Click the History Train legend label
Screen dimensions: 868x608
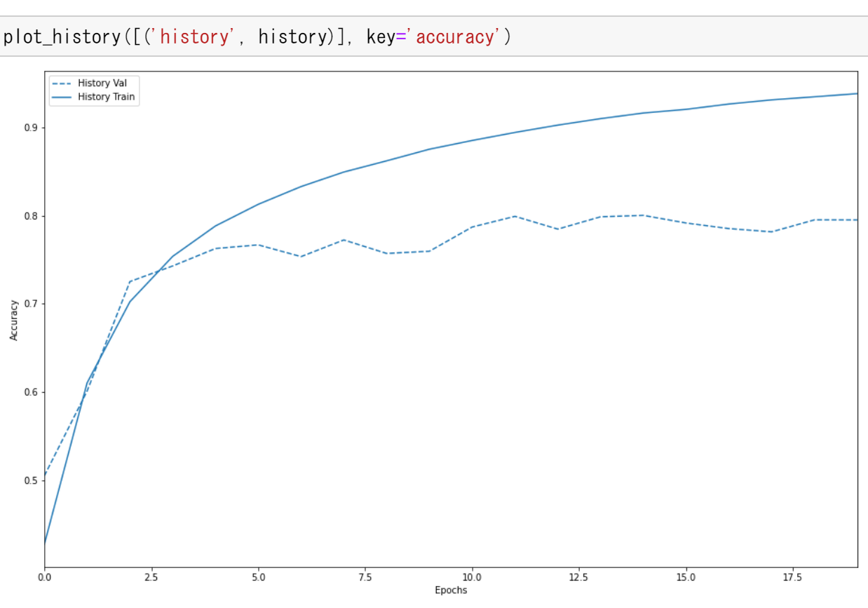click(x=106, y=97)
